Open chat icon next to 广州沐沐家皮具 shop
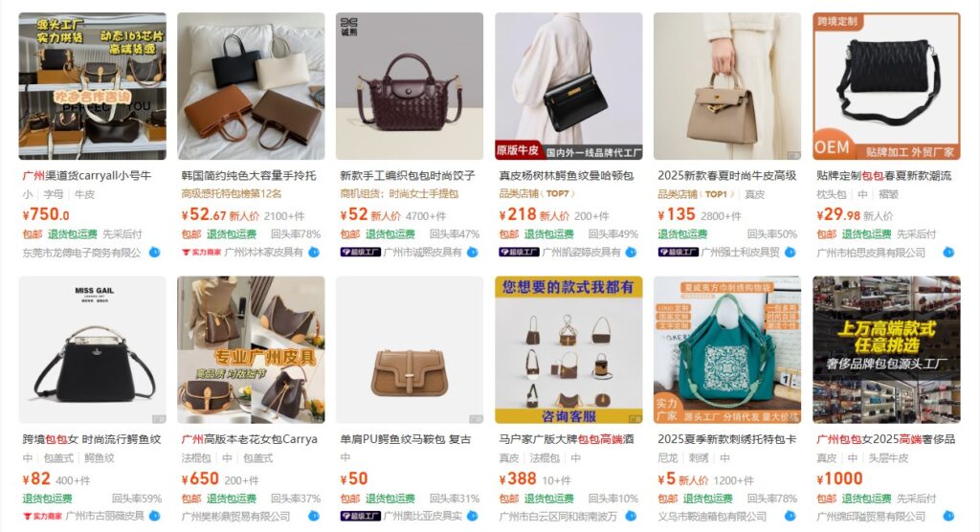 314,253
